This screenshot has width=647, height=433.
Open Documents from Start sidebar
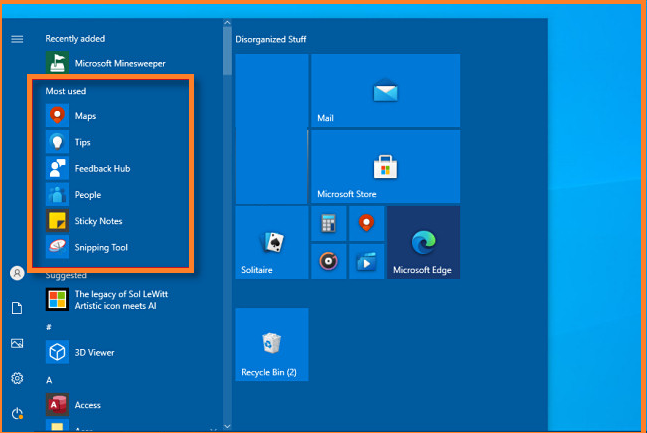point(17,308)
